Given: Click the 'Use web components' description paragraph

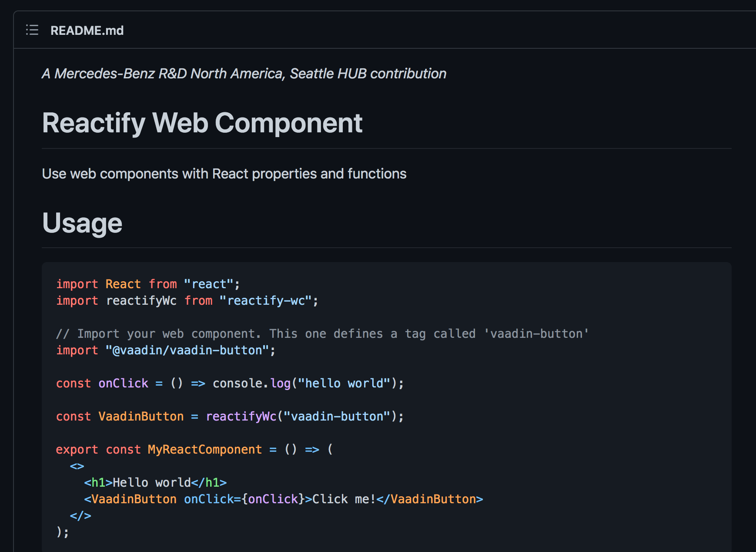Looking at the screenshot, I should (x=224, y=174).
